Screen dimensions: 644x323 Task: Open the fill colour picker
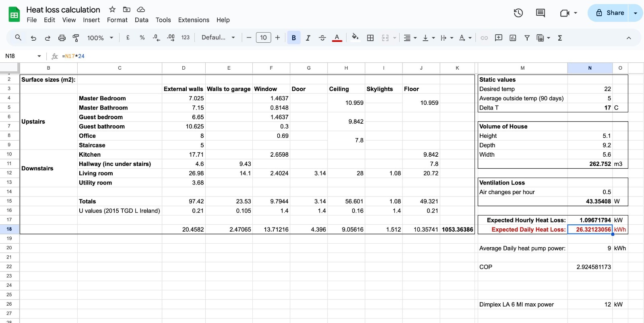[x=355, y=38]
